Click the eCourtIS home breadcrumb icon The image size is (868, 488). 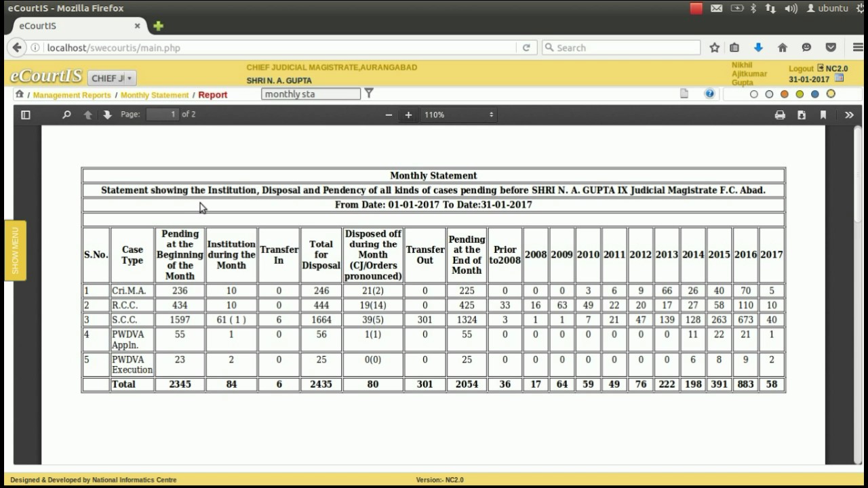coord(20,94)
